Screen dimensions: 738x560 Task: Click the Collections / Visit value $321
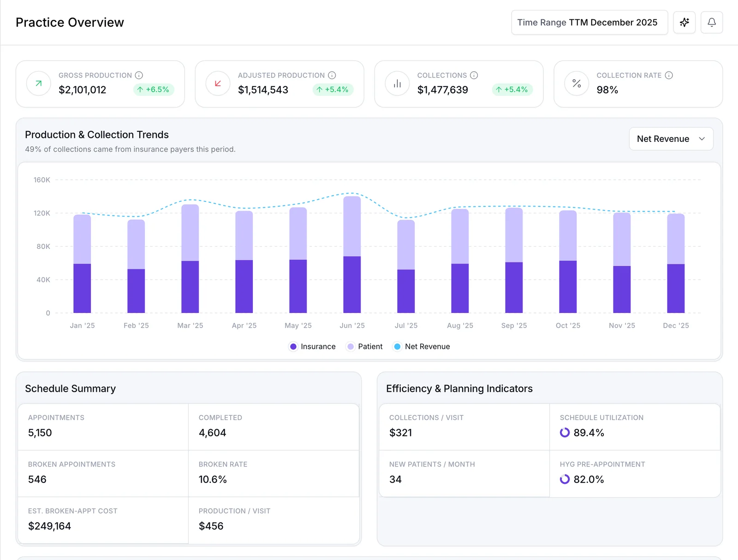click(x=400, y=433)
